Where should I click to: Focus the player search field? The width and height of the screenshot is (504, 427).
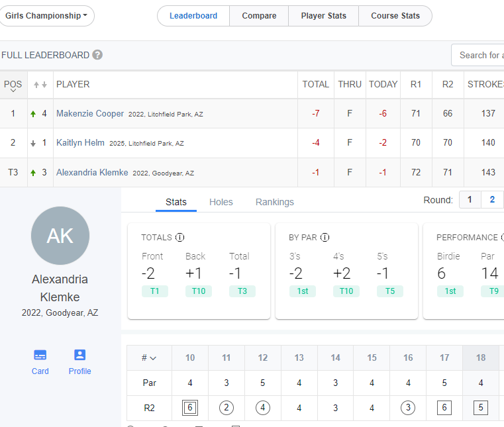point(478,55)
